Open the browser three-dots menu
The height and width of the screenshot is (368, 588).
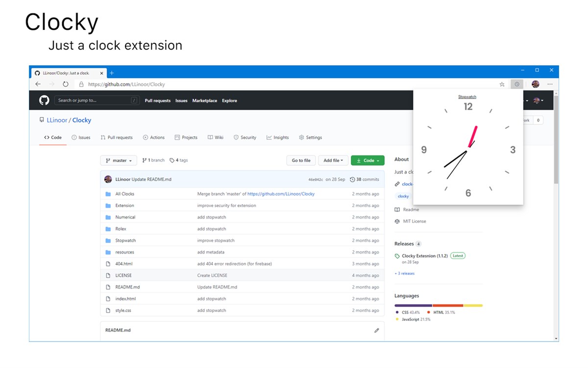(x=550, y=84)
